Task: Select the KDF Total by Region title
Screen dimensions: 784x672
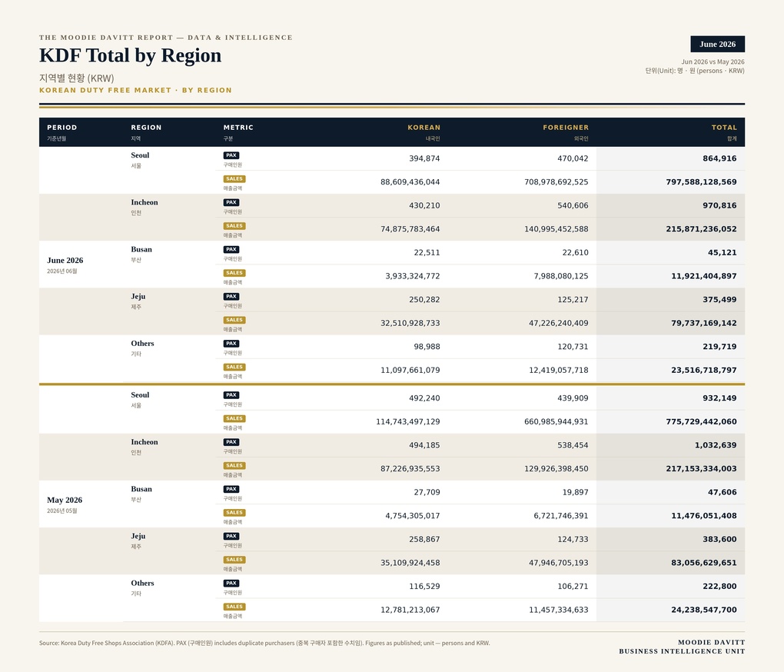Action: coord(130,55)
